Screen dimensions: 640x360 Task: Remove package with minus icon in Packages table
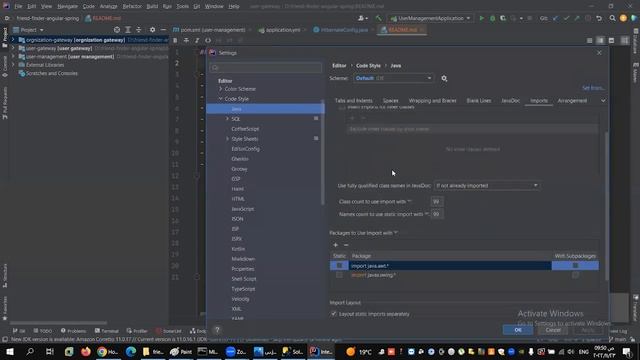pyautogui.click(x=346, y=245)
